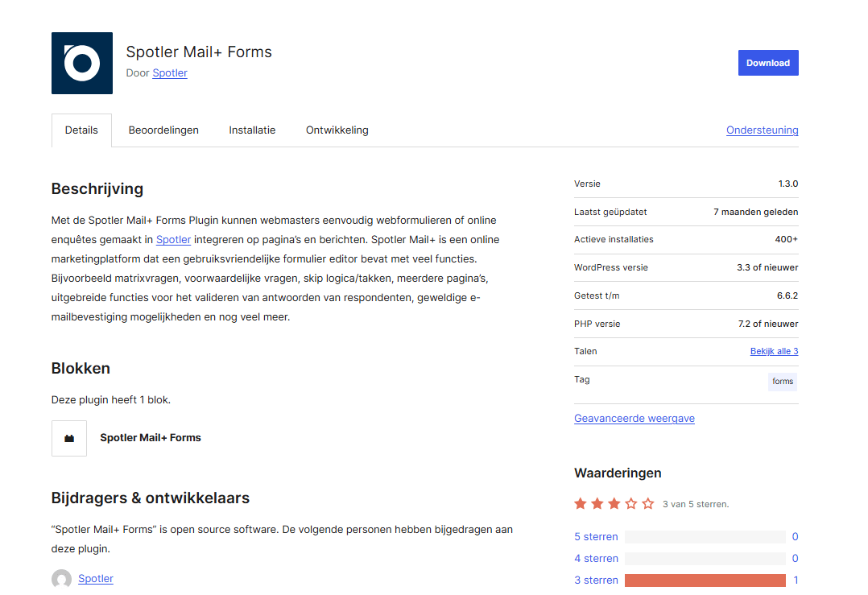Click the Spotler Mail+ Forms block name
This screenshot has height=595, width=868.
click(x=151, y=438)
